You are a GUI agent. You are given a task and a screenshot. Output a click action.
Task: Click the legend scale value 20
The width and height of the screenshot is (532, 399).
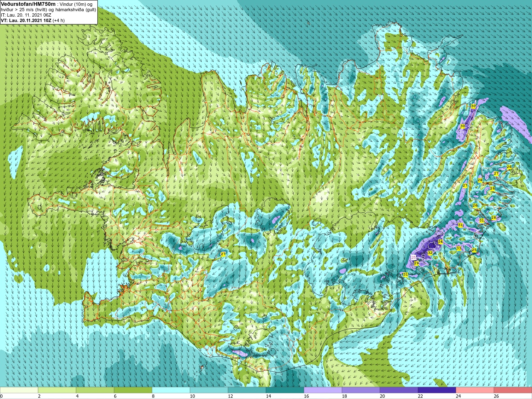coord(382,396)
